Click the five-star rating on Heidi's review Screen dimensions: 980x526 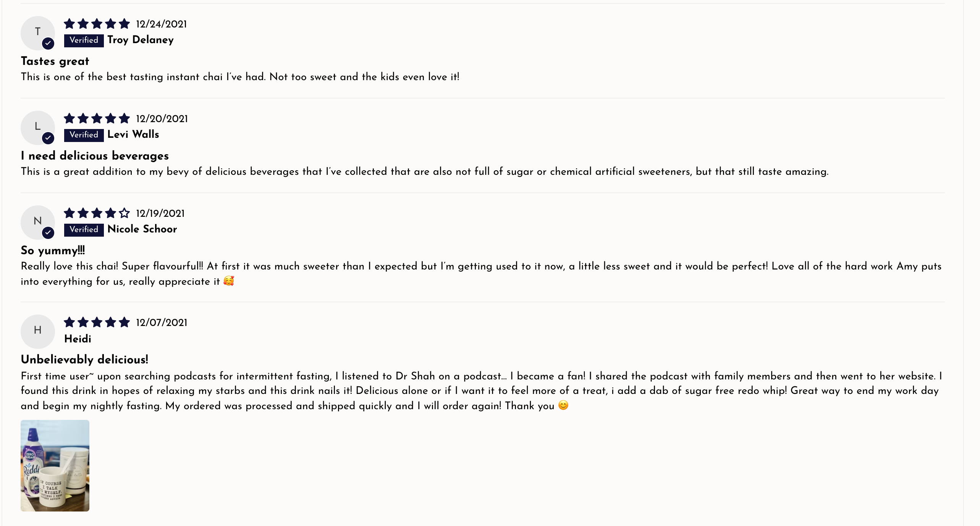pos(97,323)
